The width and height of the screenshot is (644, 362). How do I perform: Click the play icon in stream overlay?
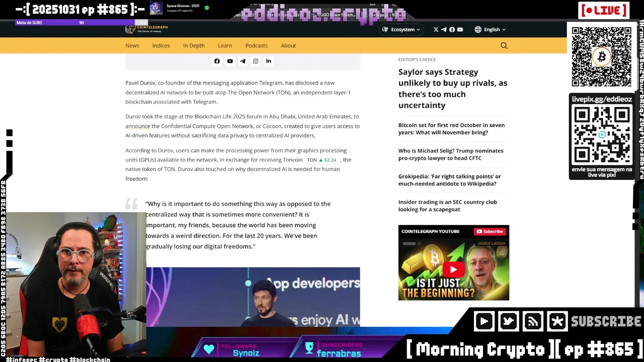(484, 321)
